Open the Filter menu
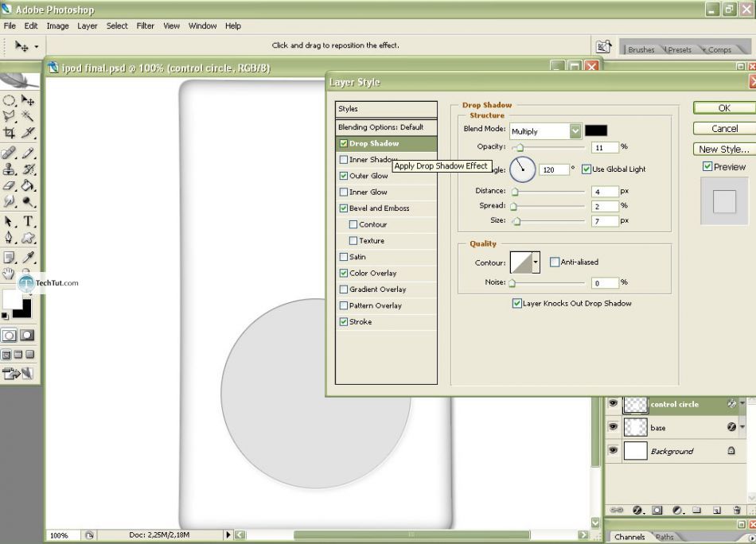756x544 pixels. 145,26
